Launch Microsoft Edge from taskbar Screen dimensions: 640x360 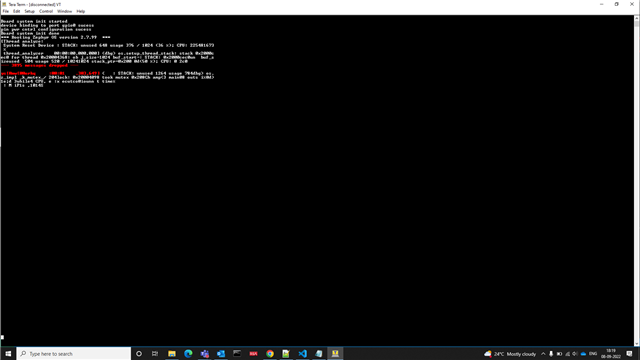tap(188, 353)
